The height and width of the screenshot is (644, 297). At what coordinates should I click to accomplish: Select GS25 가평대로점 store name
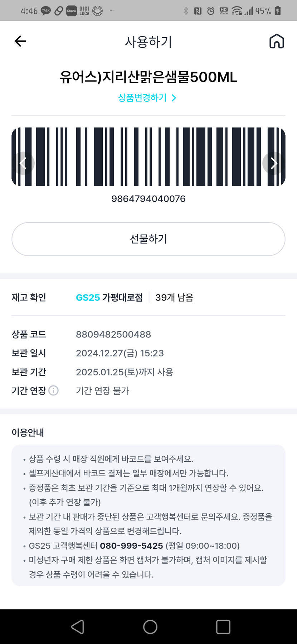tap(109, 297)
